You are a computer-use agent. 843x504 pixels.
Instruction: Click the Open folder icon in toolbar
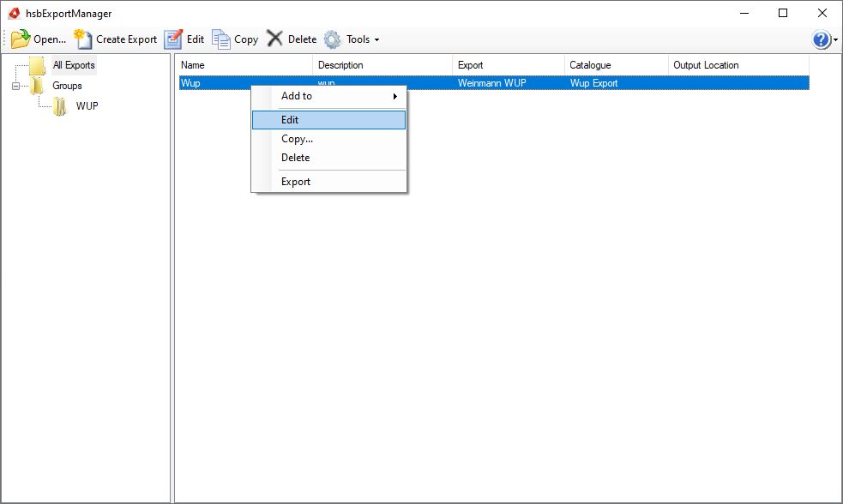(21, 39)
